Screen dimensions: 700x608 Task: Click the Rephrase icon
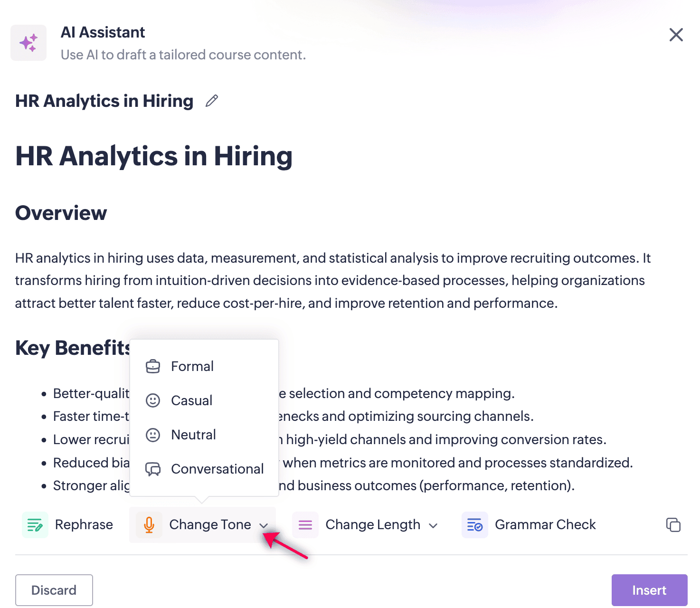[x=35, y=525]
